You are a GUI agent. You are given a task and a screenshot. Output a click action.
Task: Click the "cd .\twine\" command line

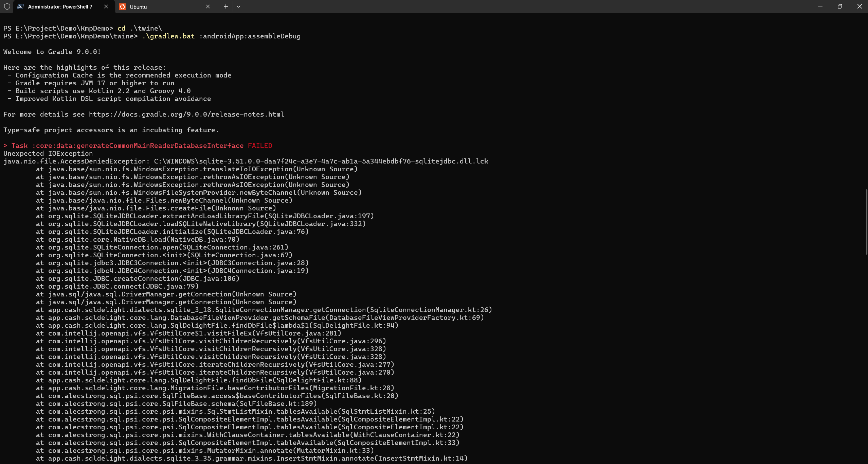(x=140, y=29)
